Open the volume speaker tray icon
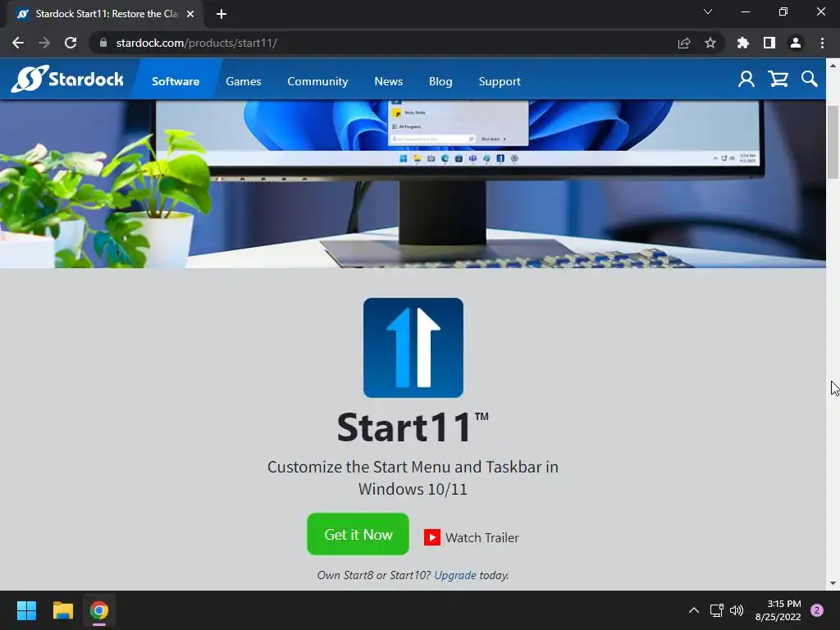Screen dimensions: 840x630 (737, 610)
